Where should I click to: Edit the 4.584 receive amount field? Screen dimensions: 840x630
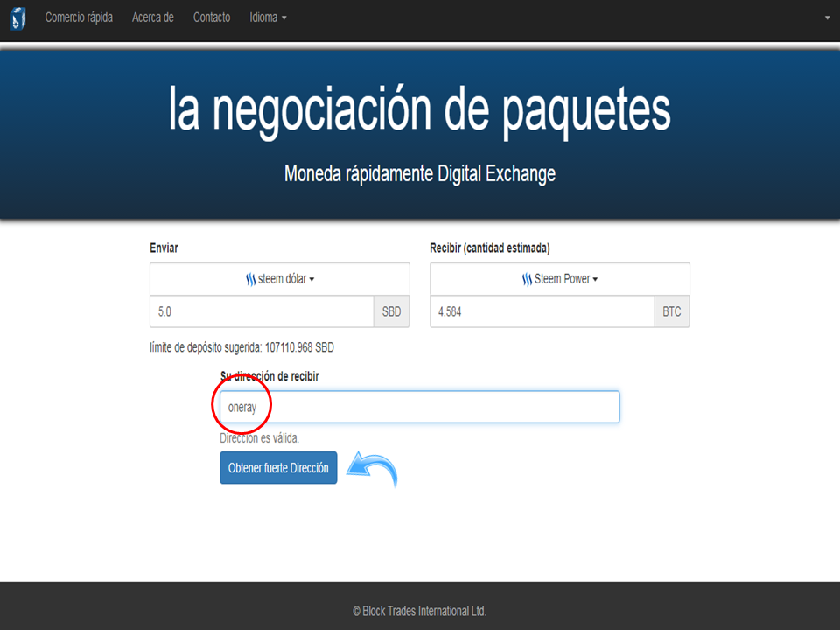click(542, 311)
